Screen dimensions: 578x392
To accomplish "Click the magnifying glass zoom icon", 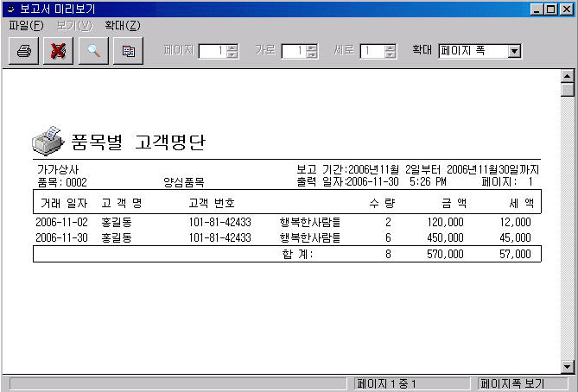I will click(x=92, y=51).
